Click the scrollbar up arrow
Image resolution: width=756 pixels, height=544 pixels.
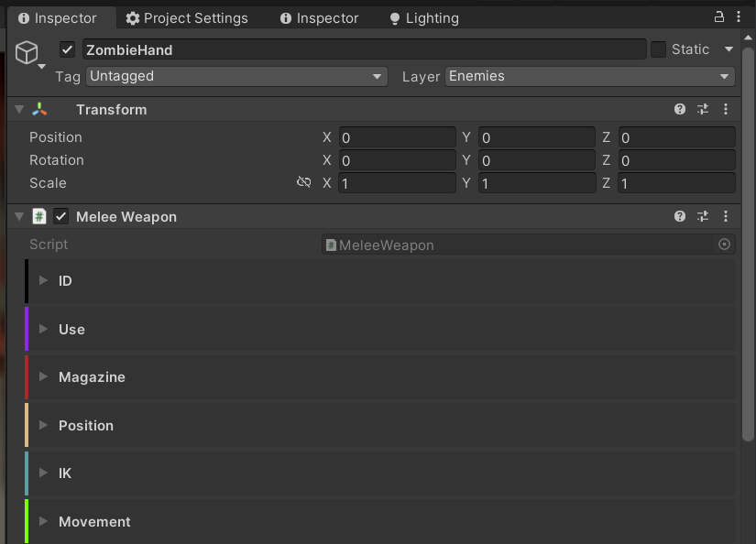[x=749, y=38]
